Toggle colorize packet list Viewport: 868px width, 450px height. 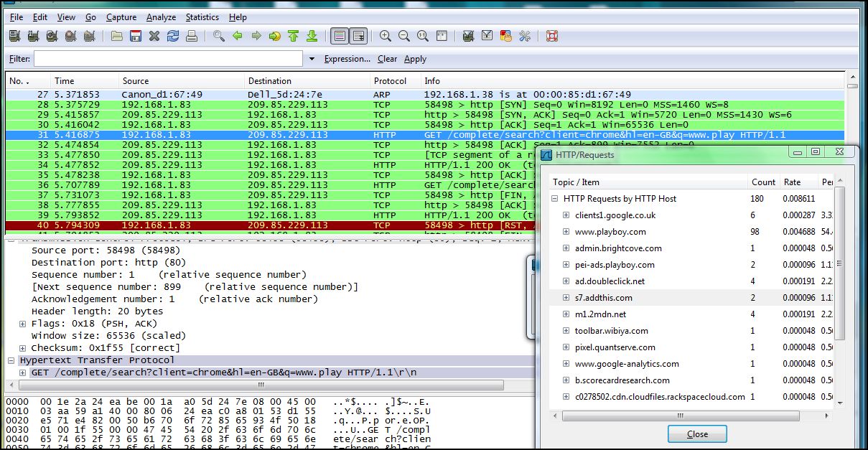pyautogui.click(x=338, y=35)
